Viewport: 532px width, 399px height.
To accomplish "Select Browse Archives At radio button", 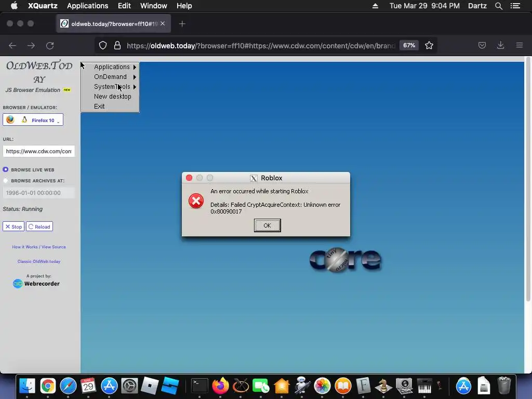I will [5, 180].
